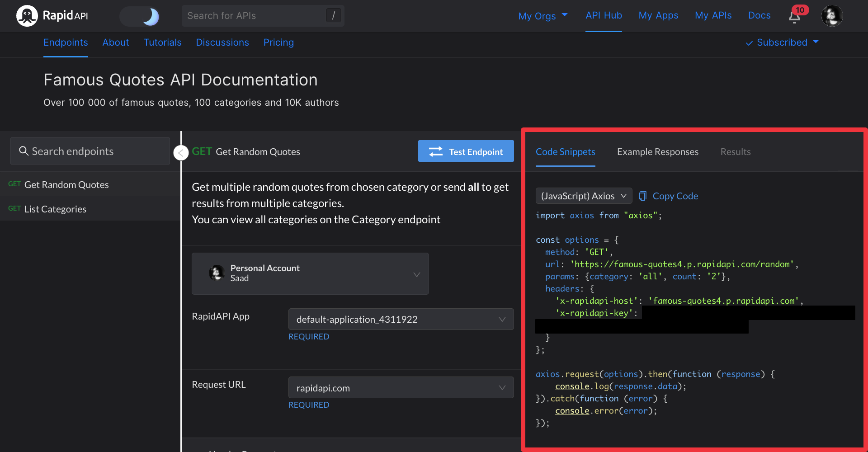Open the Subscribed dropdown
Image resolution: width=868 pixels, height=452 pixels.
coord(782,42)
